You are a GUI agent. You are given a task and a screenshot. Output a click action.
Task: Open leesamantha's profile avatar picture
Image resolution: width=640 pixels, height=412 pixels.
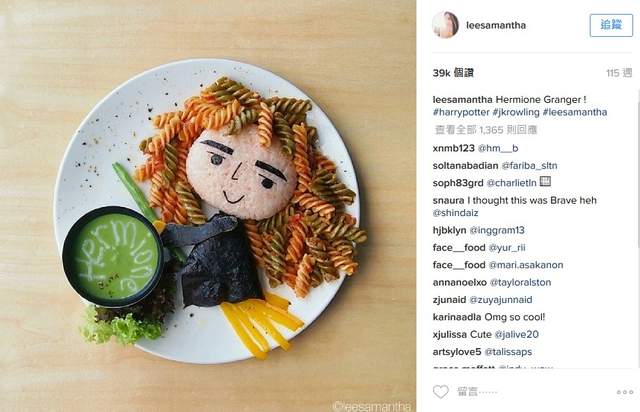[x=445, y=25]
